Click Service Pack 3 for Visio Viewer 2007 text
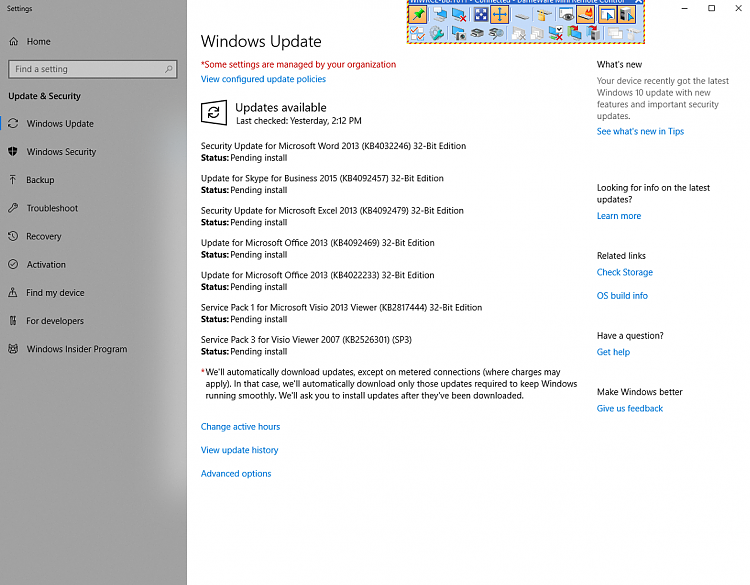750x585 pixels. (306, 340)
